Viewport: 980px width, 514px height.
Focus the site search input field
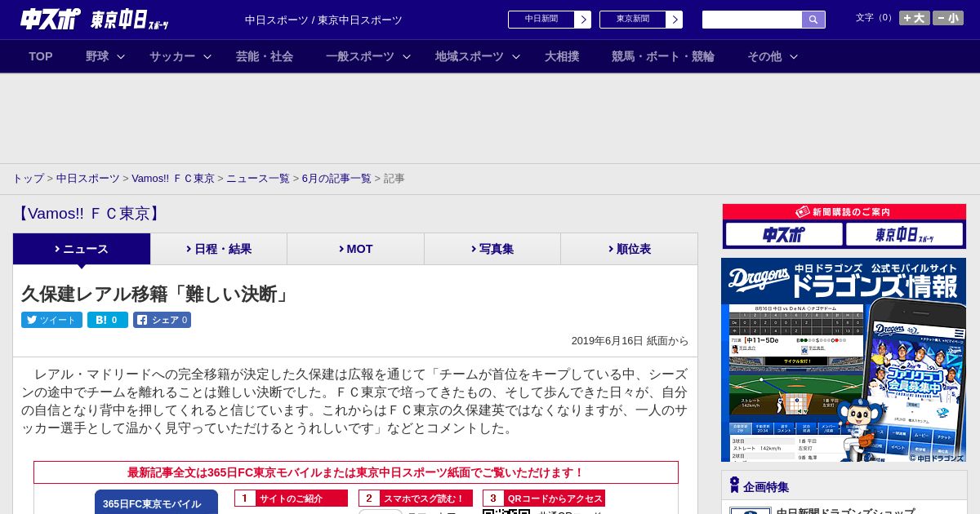[752, 20]
